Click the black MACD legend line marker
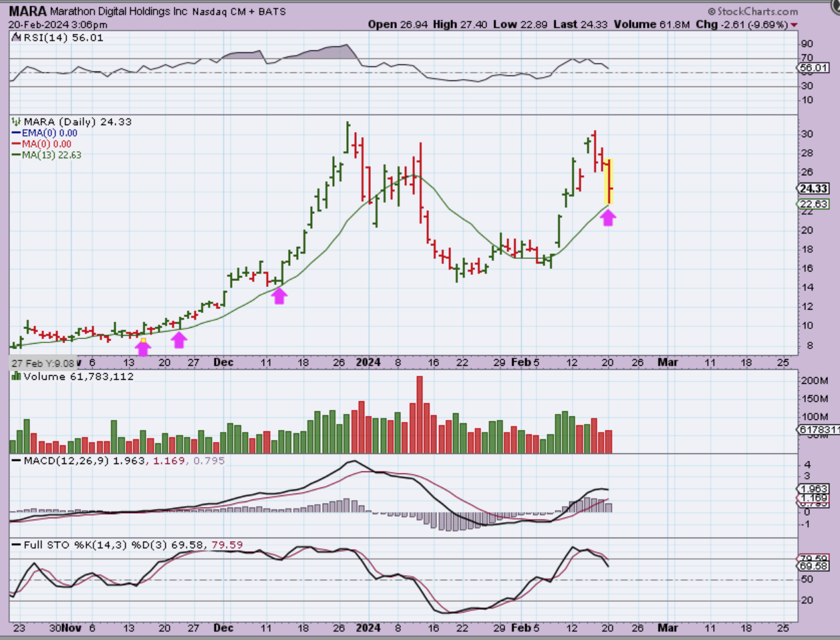This screenshot has height=640, width=840. point(17,461)
